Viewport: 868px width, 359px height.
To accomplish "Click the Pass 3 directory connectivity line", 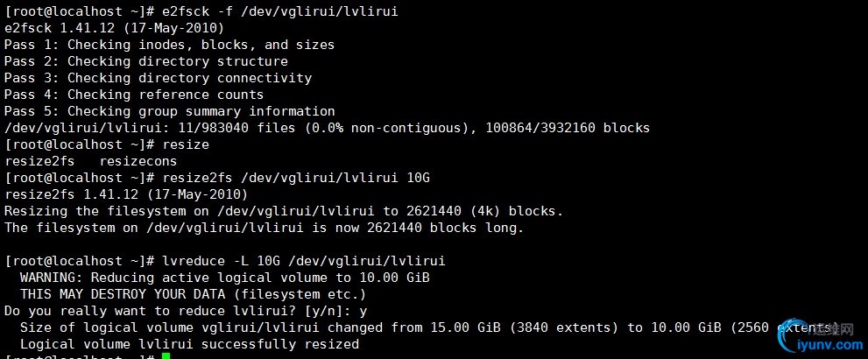I will tap(158, 78).
